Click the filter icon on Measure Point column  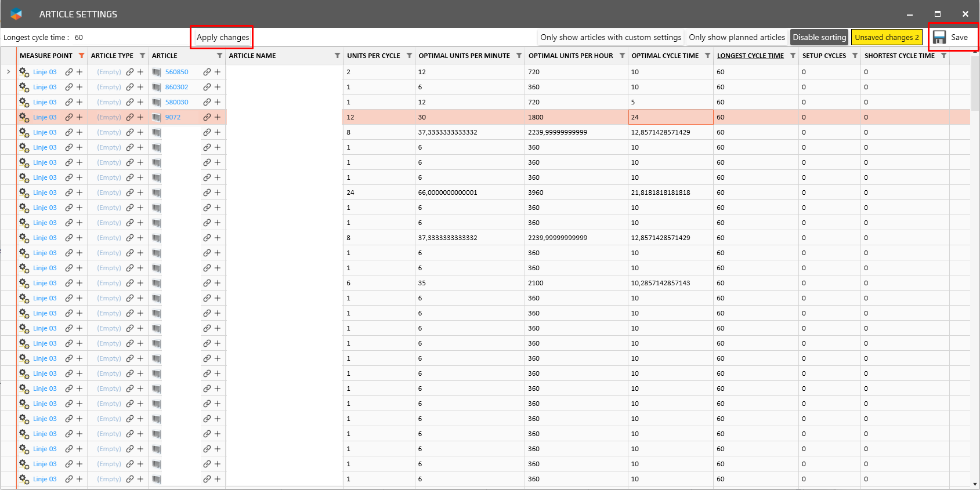82,56
